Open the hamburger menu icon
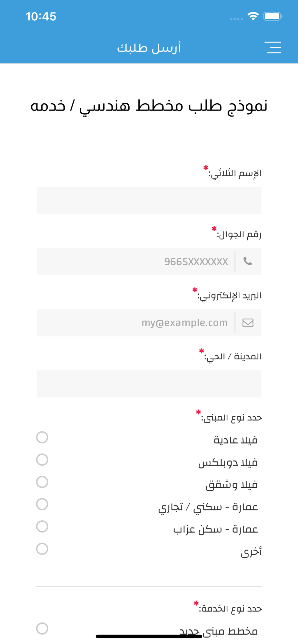298x644 pixels. click(273, 47)
